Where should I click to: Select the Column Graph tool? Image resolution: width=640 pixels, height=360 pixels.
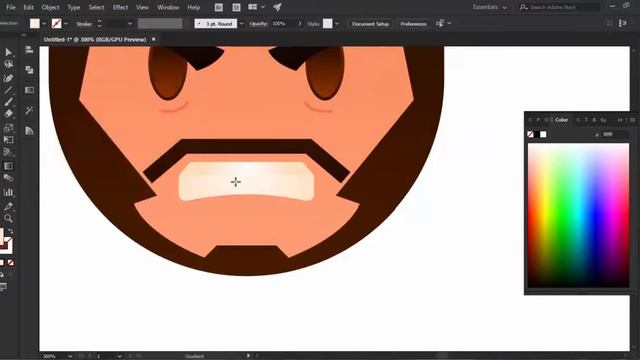pyautogui.click(x=8, y=192)
